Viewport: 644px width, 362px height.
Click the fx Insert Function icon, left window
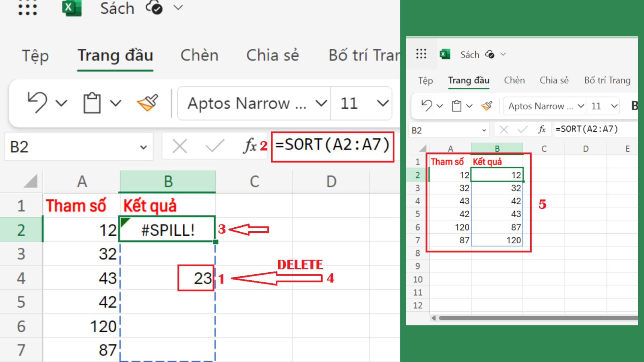pyautogui.click(x=250, y=146)
